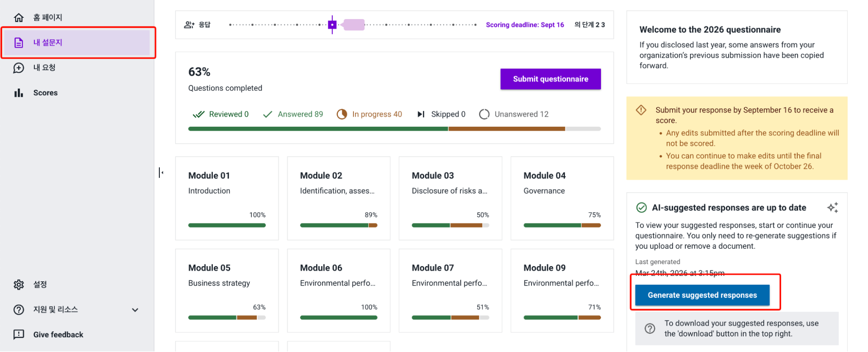Open the Module 04 Governance card
The image size is (868, 352).
click(562, 198)
